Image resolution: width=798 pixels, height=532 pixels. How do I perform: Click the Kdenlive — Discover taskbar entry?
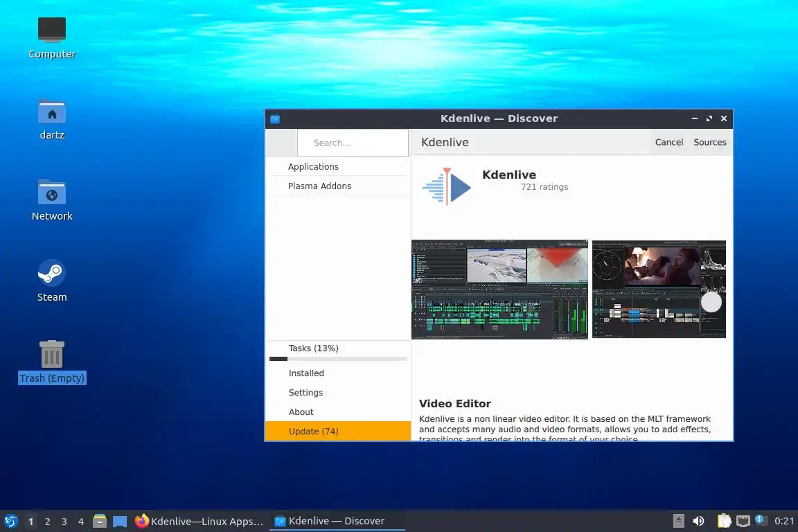(337, 521)
